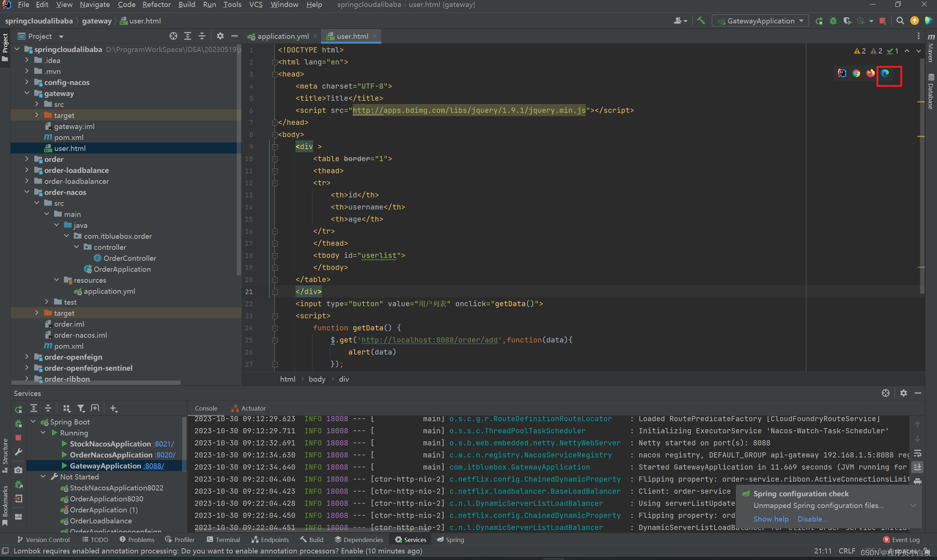Open the Refactor menu
This screenshot has height=560, width=937.
click(157, 4)
